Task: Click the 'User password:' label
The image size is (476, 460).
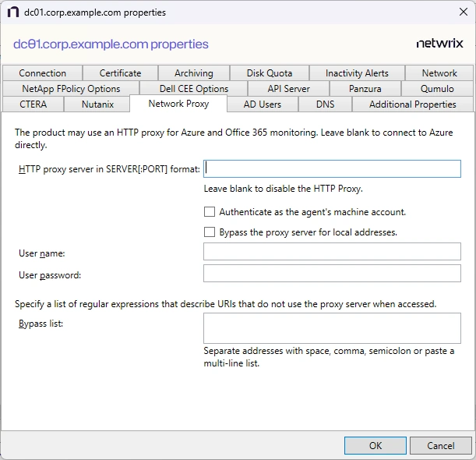Action: coord(50,275)
